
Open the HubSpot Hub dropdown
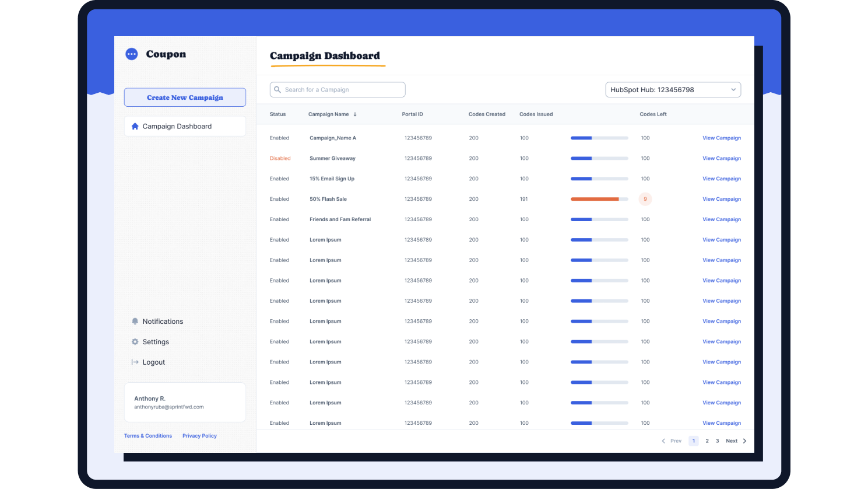[673, 90]
